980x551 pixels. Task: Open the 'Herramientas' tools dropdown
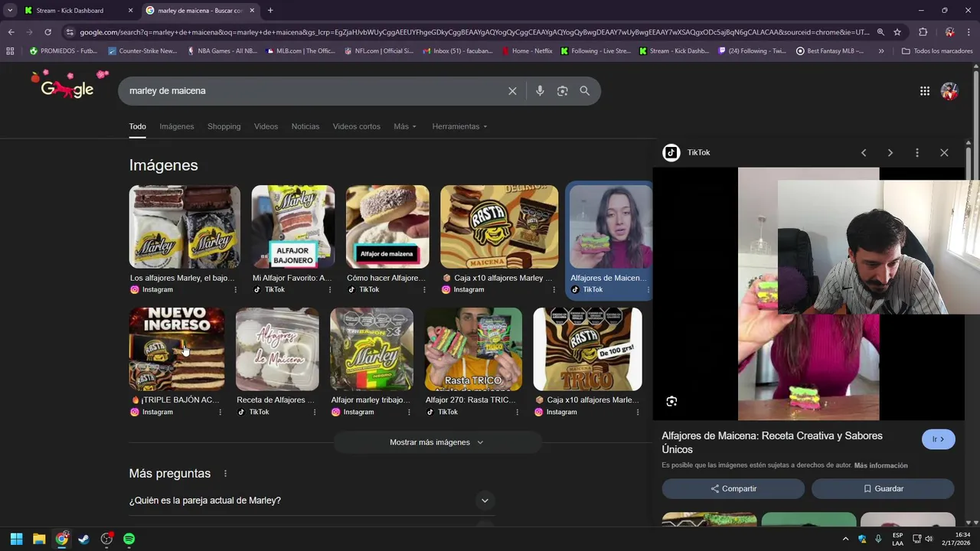point(459,127)
